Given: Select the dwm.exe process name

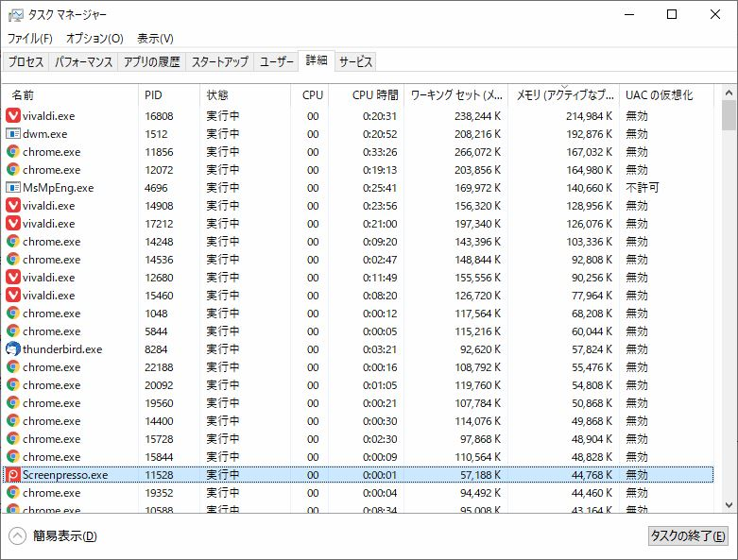Looking at the screenshot, I should click(x=44, y=134).
